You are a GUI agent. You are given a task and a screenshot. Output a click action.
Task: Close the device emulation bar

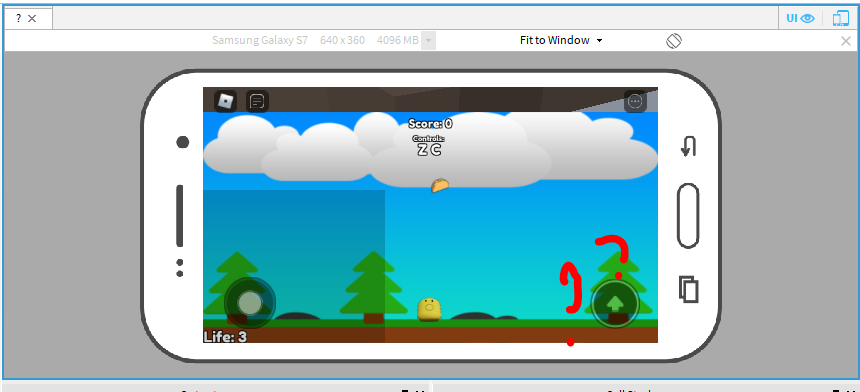846,41
